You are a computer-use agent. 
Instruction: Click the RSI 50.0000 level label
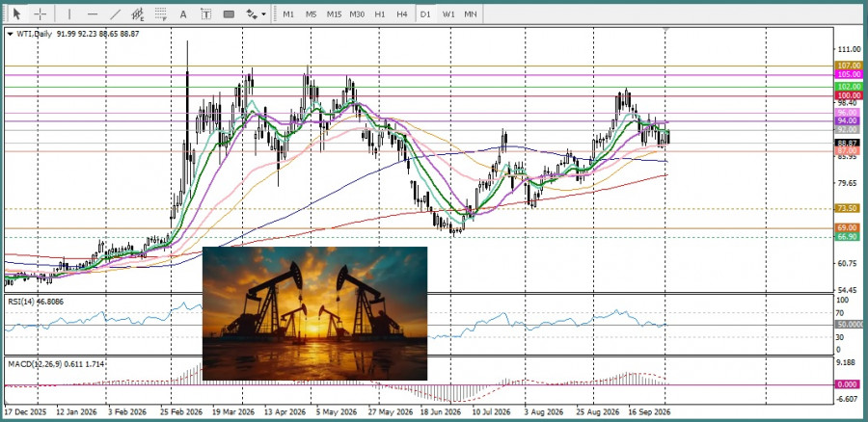pyautogui.click(x=850, y=324)
